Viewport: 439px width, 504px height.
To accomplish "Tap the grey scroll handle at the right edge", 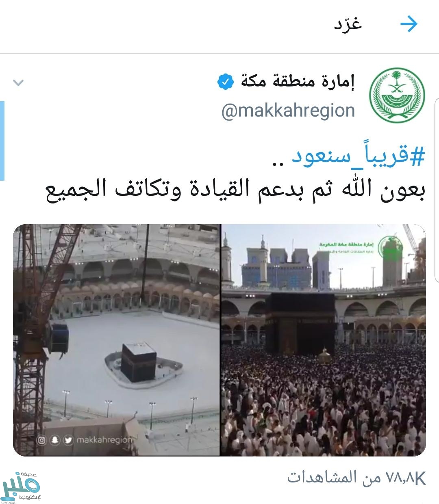I will [437, 190].
